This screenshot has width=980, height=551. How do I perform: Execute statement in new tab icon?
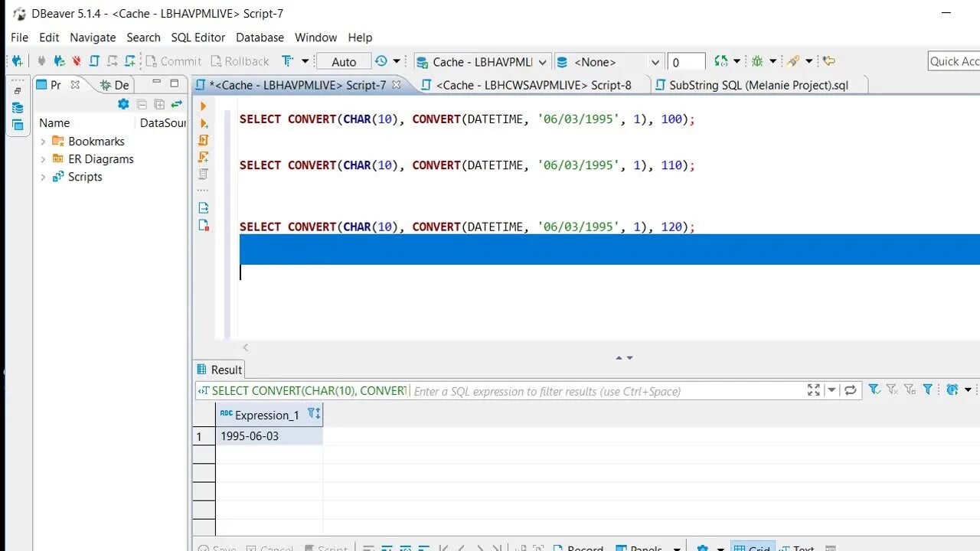click(x=204, y=123)
